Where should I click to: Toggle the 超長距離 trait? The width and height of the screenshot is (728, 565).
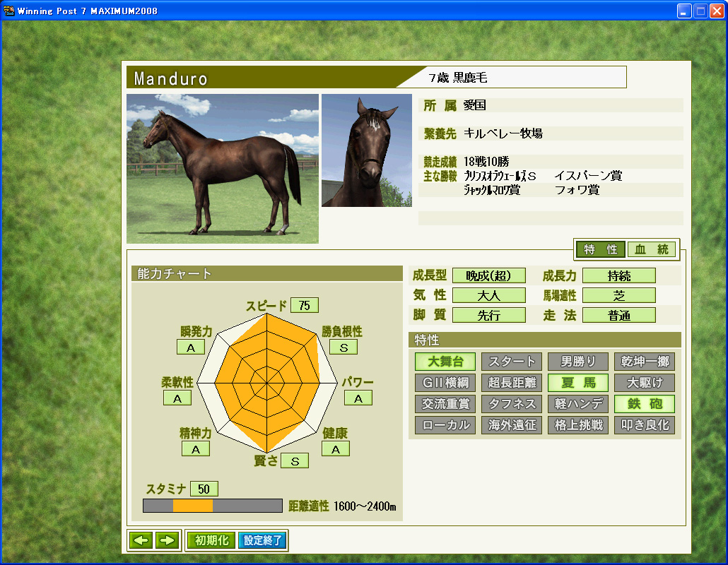click(x=512, y=383)
